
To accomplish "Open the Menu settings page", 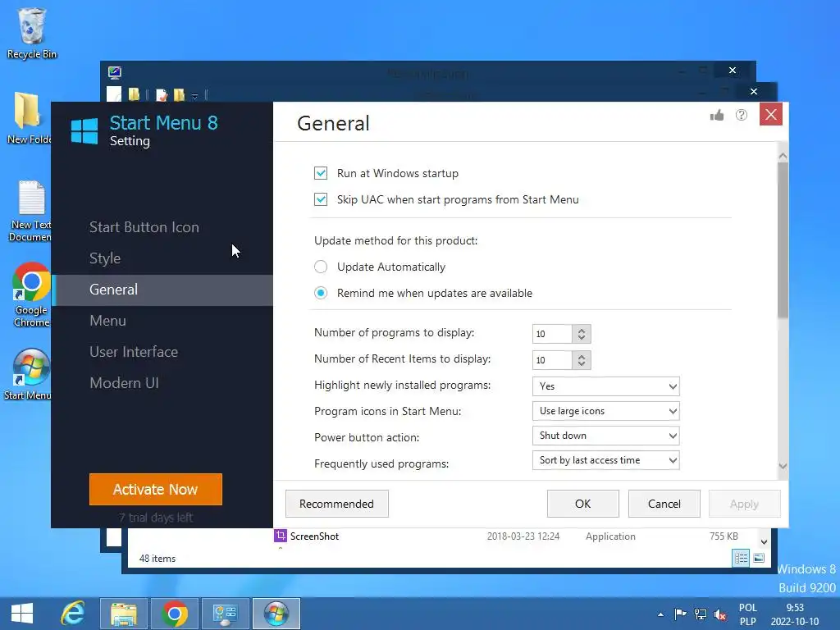I will 107,321.
